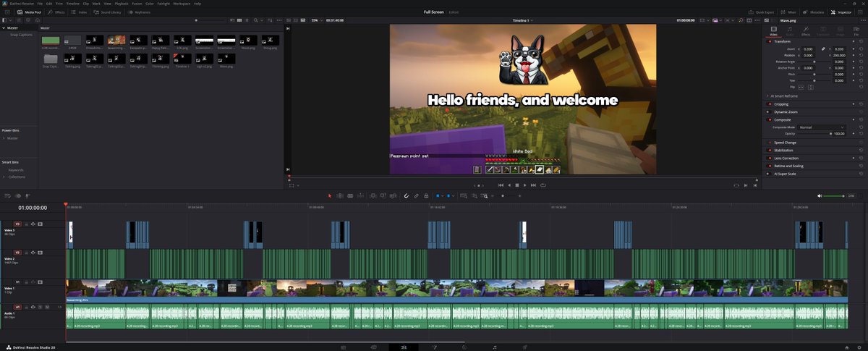Toggle the Stabilization enable switch
This screenshot has width=868, height=351.
(x=770, y=150)
